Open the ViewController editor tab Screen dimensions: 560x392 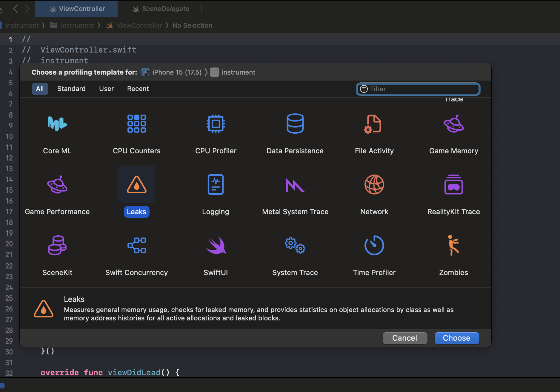click(76, 9)
